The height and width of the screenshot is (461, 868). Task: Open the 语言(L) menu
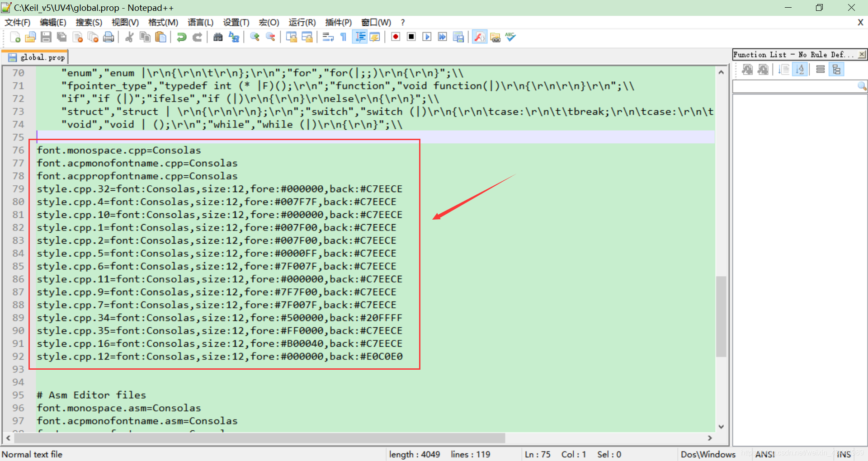(200, 23)
